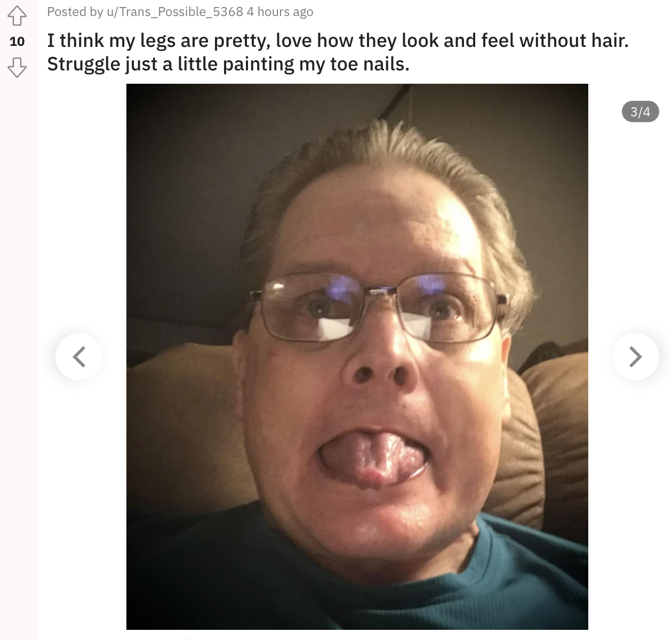Click the '4 hours ago' timestamp

click(x=280, y=12)
